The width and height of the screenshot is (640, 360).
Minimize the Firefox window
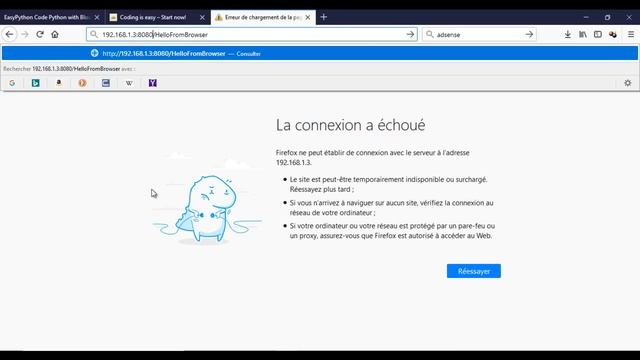pyautogui.click(x=586, y=17)
